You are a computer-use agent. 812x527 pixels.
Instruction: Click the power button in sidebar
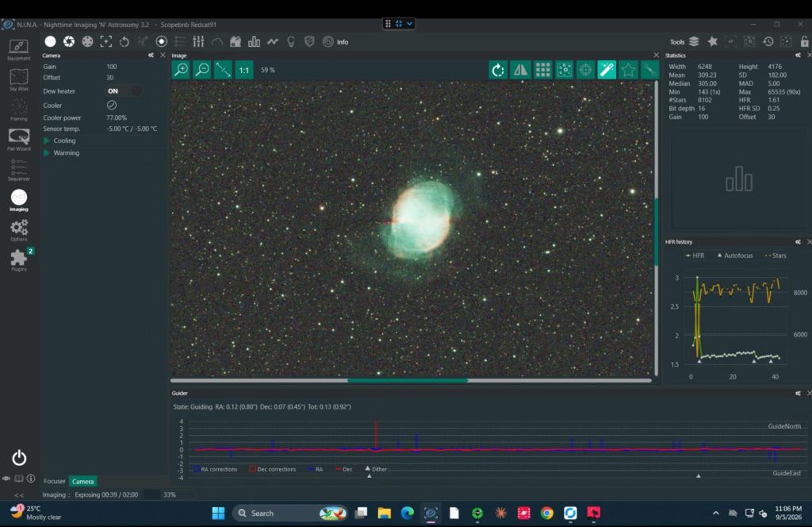(x=19, y=458)
